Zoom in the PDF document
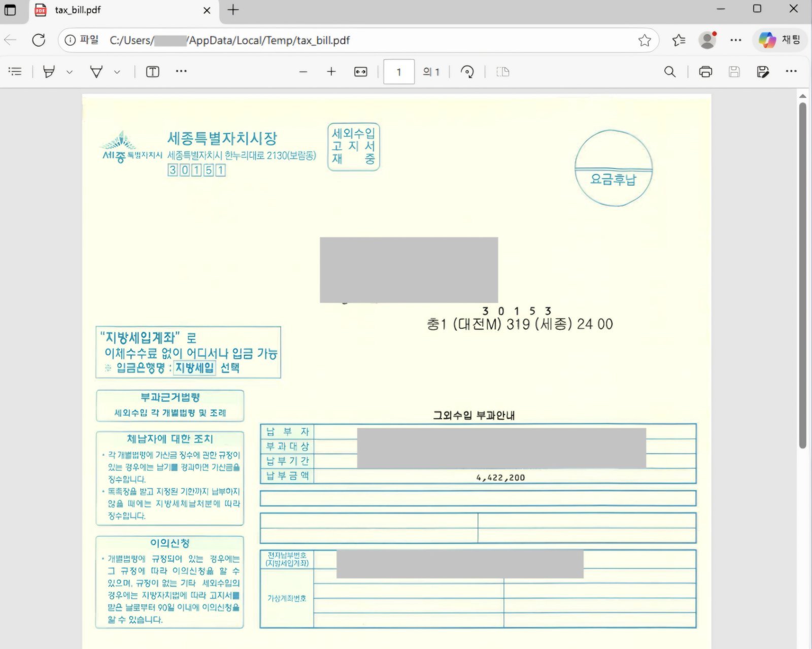Image resolution: width=812 pixels, height=649 pixels. 331,72
